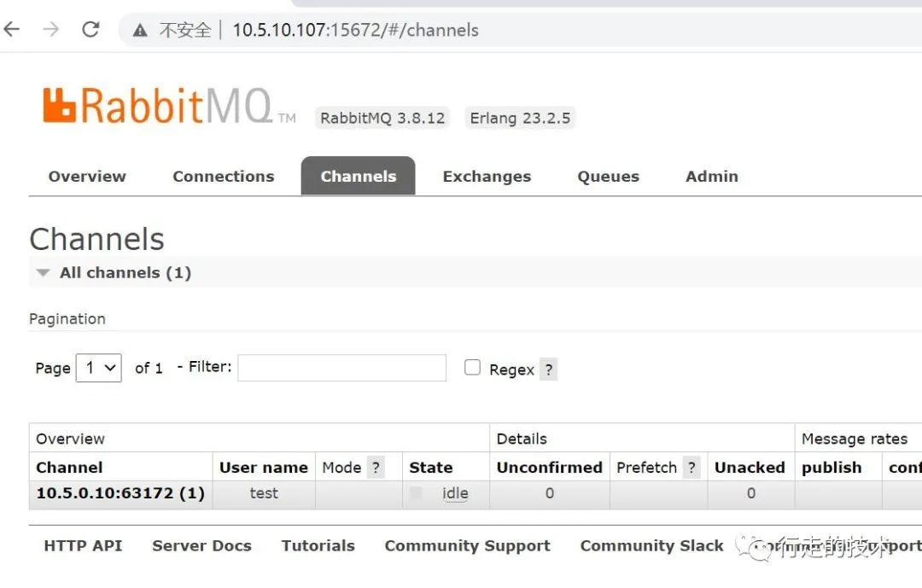Open the Community Slack link

tap(651, 545)
